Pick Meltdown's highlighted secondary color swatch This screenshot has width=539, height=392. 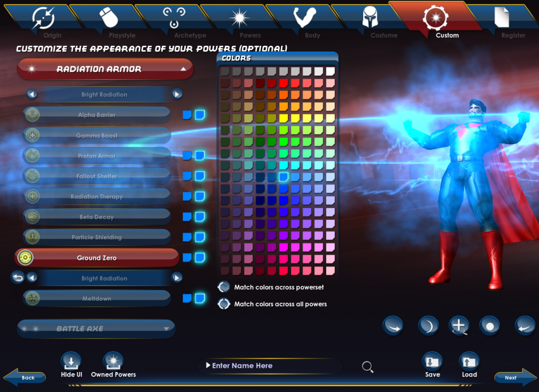(200, 298)
